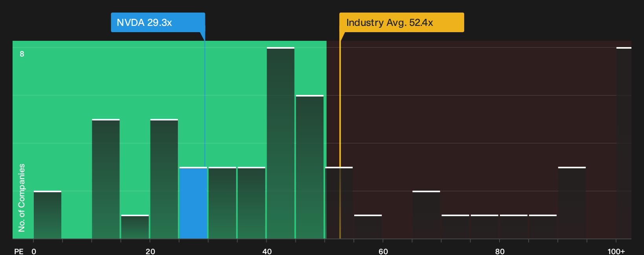Click the short bar at PE 15-20
644x255 pixels.
tap(135, 227)
